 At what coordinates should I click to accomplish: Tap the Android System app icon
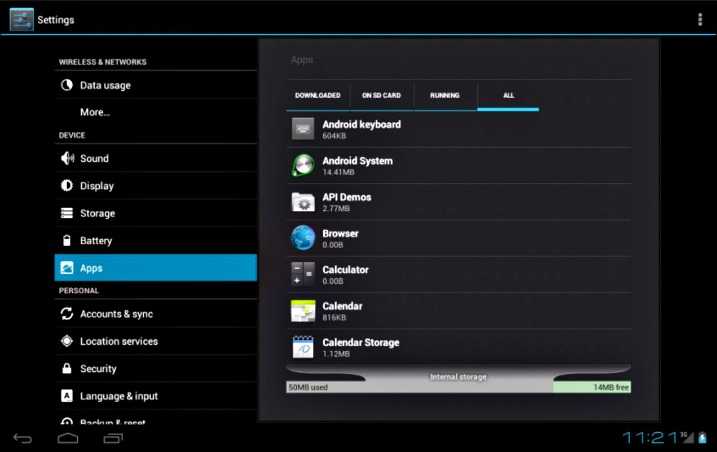point(303,165)
